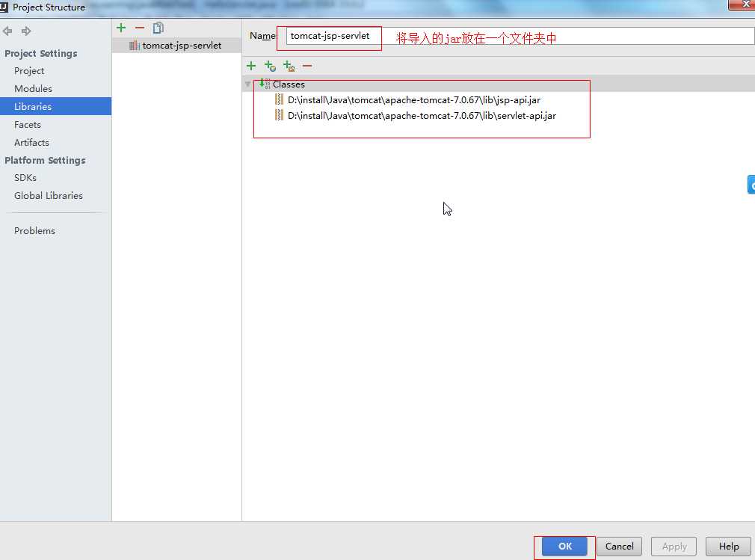Viewport: 755px width, 560px height.
Task: Select the servlet-api.jar path entry
Action: pos(422,116)
